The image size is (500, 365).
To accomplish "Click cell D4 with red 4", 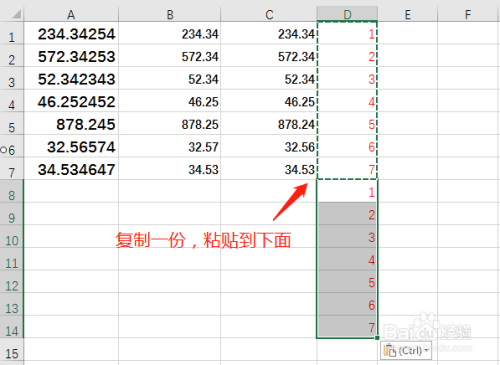I will (347, 101).
